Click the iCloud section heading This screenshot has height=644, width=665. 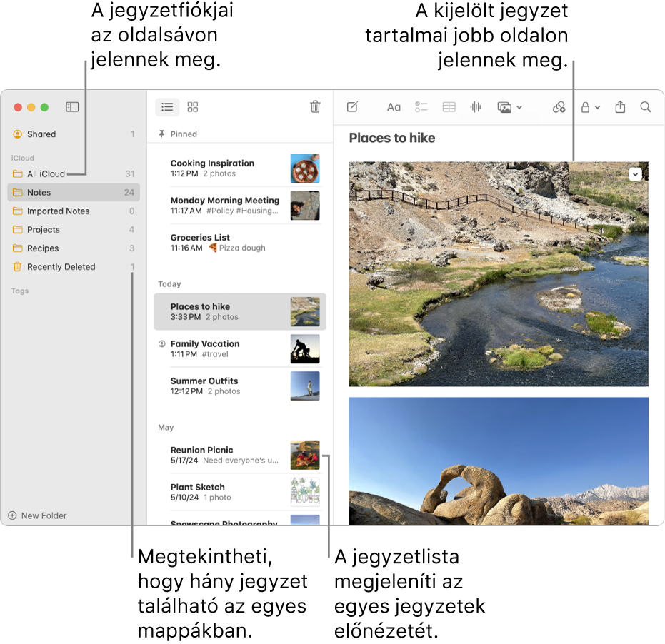pos(22,158)
